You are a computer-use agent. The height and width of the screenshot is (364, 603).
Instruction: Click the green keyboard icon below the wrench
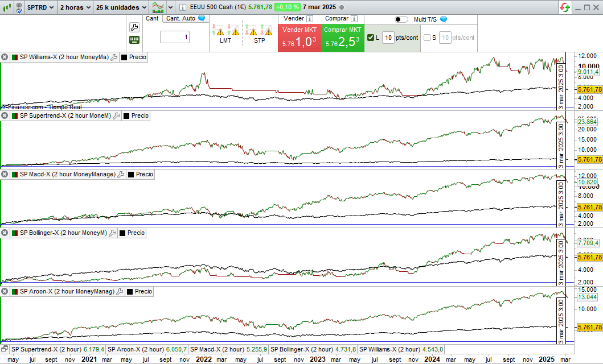point(134,40)
